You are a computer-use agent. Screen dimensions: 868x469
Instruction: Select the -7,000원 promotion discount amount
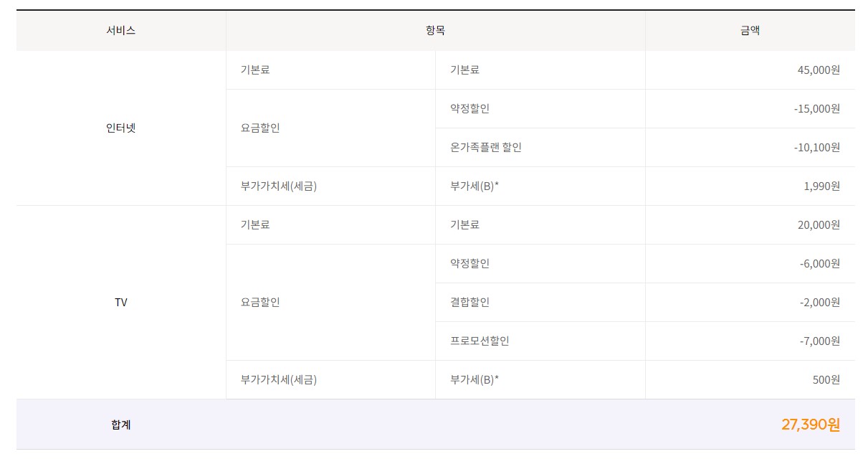point(819,341)
